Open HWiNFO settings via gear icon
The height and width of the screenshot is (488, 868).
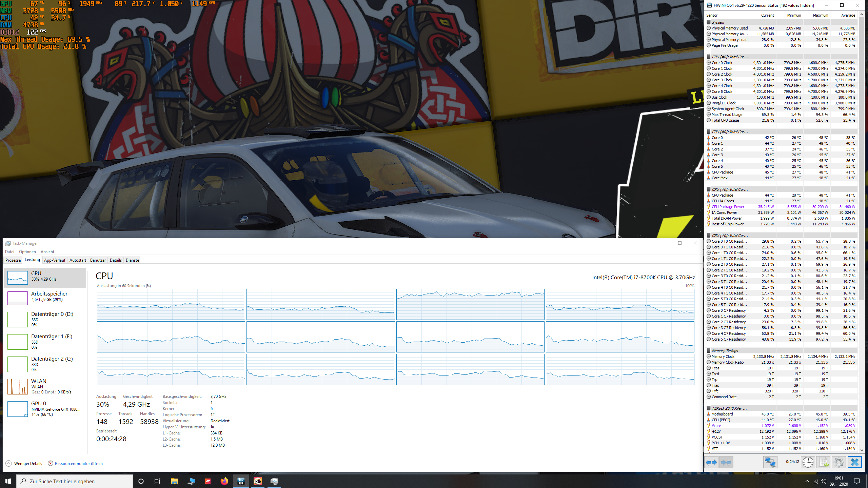coord(839,462)
